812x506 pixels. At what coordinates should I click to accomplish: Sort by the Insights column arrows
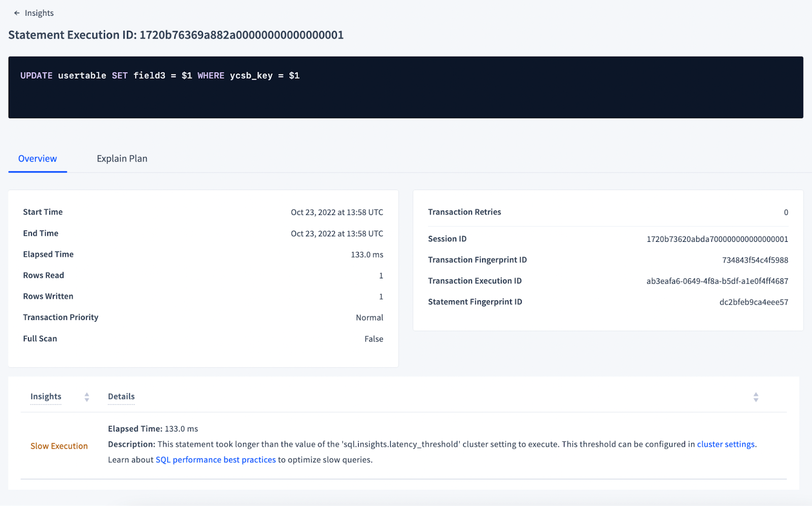pos(87,397)
